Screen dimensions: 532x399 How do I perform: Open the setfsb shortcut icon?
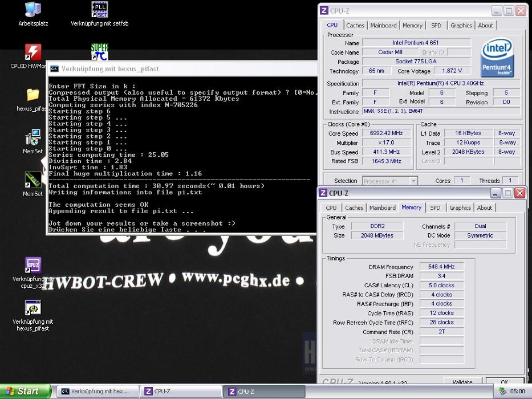99,10
